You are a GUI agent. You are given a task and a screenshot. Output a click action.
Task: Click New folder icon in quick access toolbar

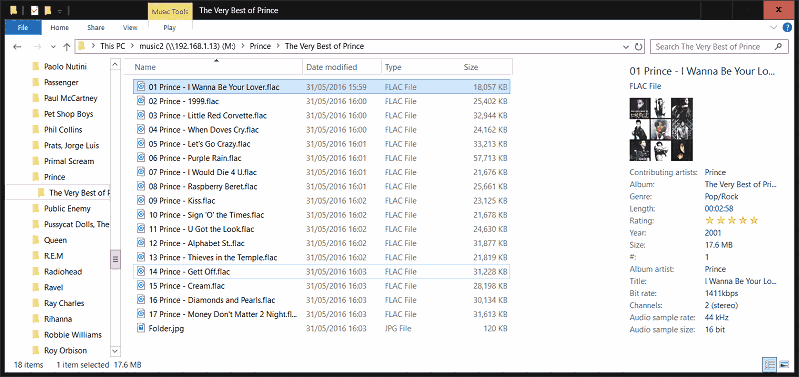coord(47,10)
